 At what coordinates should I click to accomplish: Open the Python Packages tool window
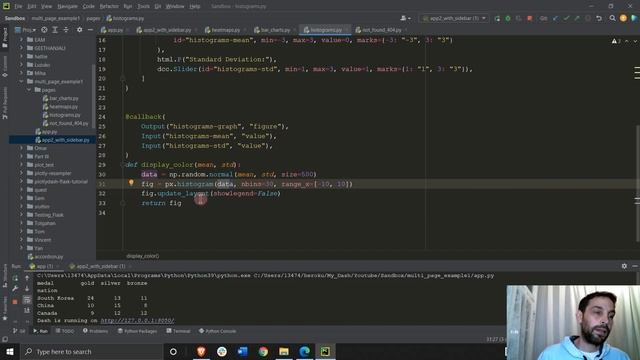point(137,331)
